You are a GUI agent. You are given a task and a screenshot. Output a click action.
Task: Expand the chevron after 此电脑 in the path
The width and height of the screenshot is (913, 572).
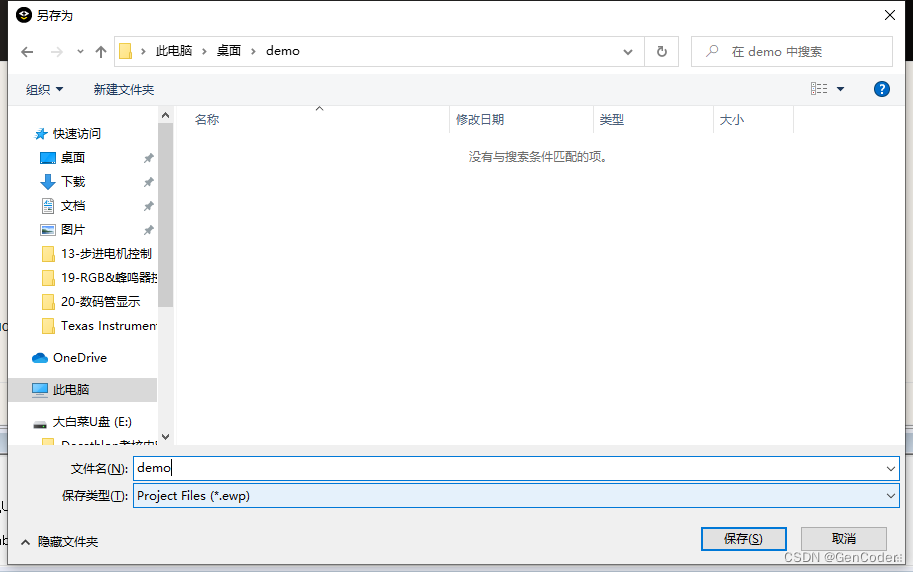coord(204,52)
